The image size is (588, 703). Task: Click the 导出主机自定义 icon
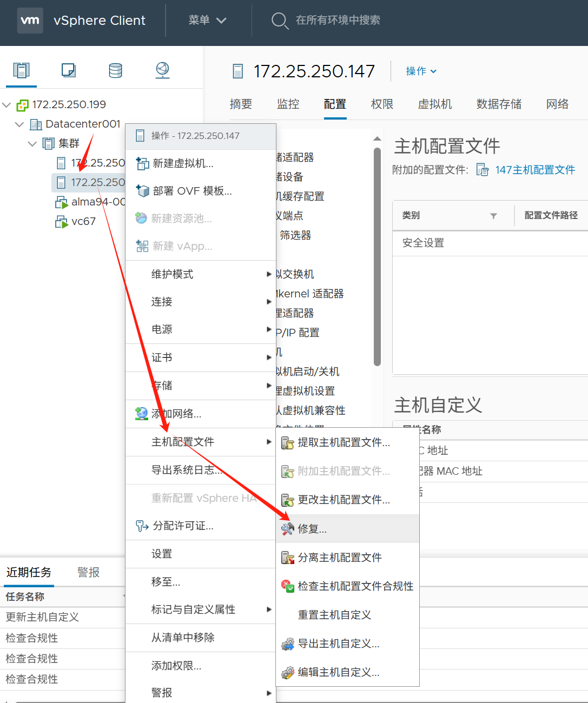288,644
